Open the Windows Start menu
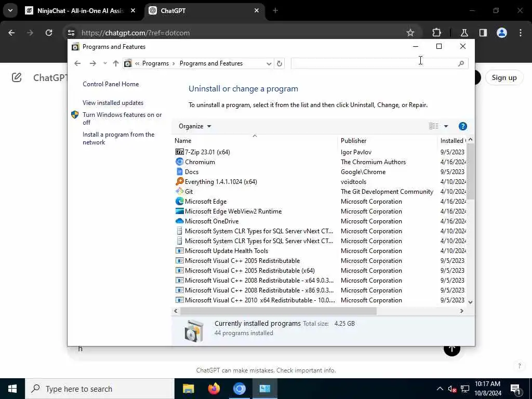Screen dimensions: 532x399 (12, 389)
